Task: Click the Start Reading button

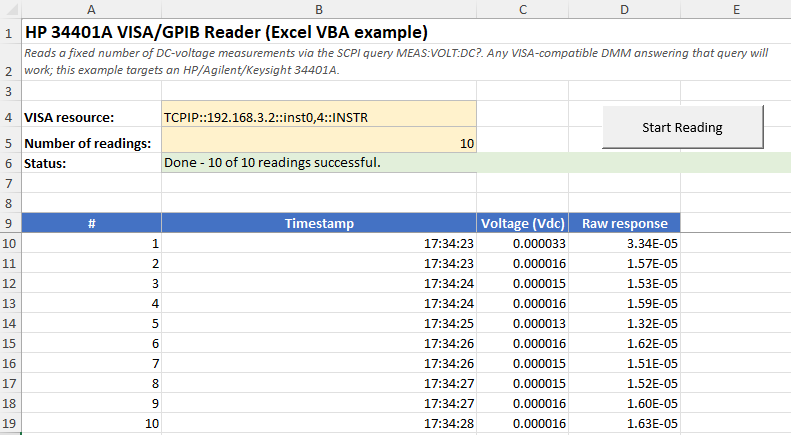Action: coord(683,127)
